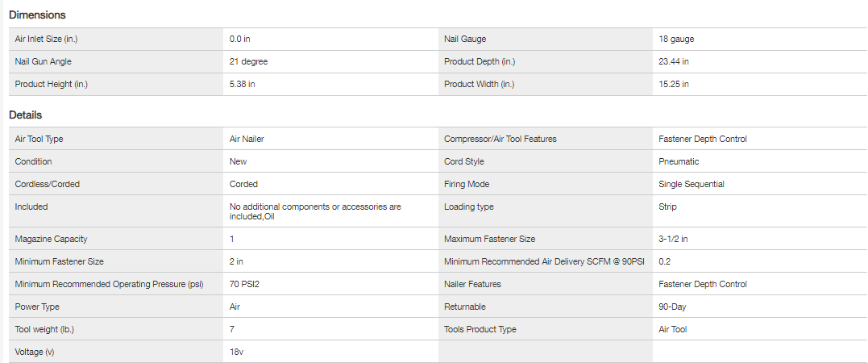Viewport: 868px width, 363px height.
Task: Click the Voltage value 18v
Action: [237, 352]
